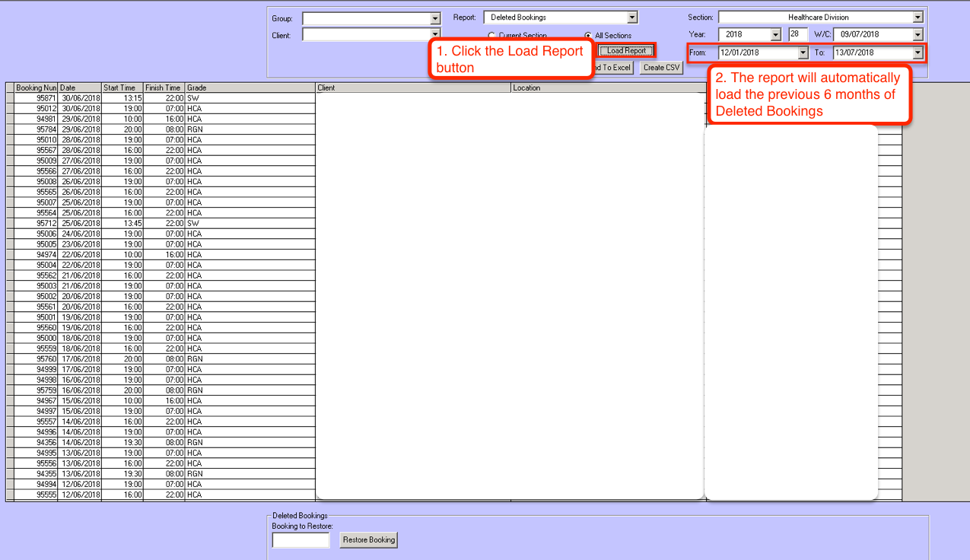Expand the Report type dropdown
This screenshot has height=560, width=970.
(x=632, y=17)
